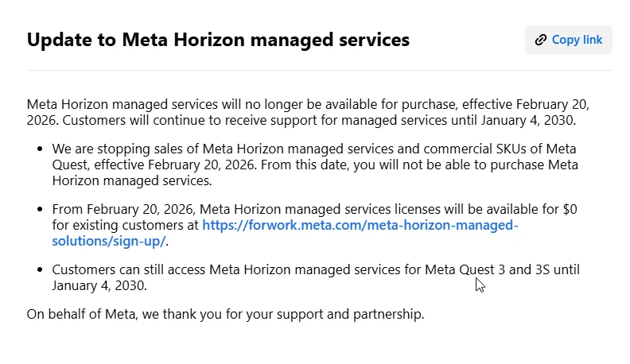The image size is (630, 364).
Task: Click the horizontal divider under the heading
Action: 319,70
